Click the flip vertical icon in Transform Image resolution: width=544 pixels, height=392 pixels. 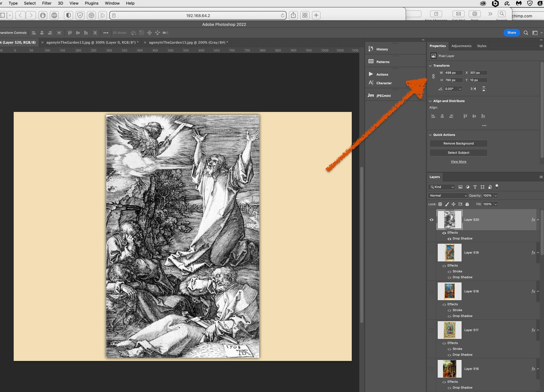(x=484, y=89)
